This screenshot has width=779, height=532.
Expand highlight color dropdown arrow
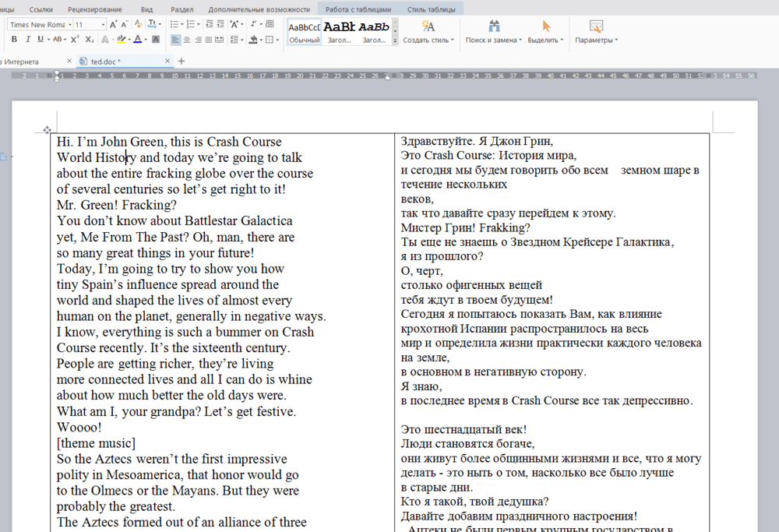[129, 39]
